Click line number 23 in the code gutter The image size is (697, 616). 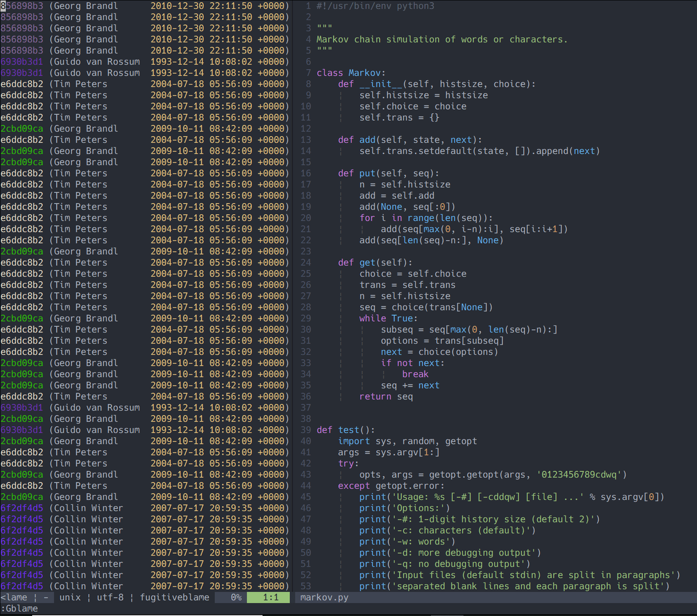point(306,251)
